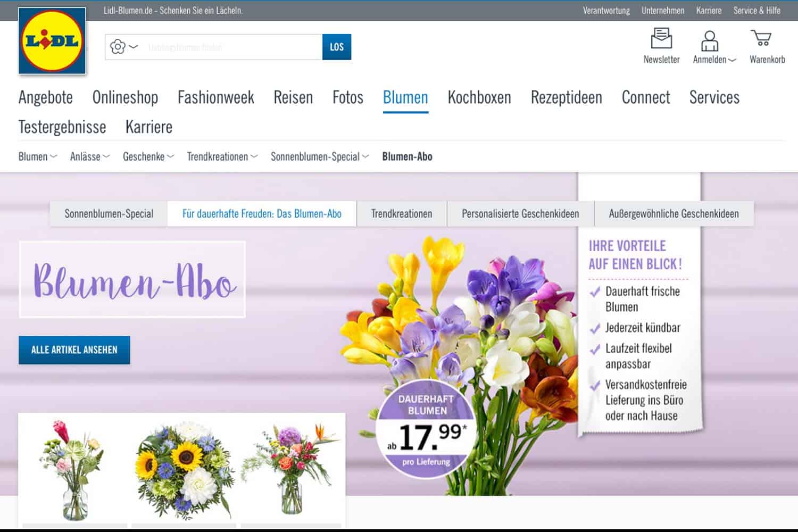Click 'IHRE VORTEILE AUF EINEN BLICK!' heading

tap(636, 255)
